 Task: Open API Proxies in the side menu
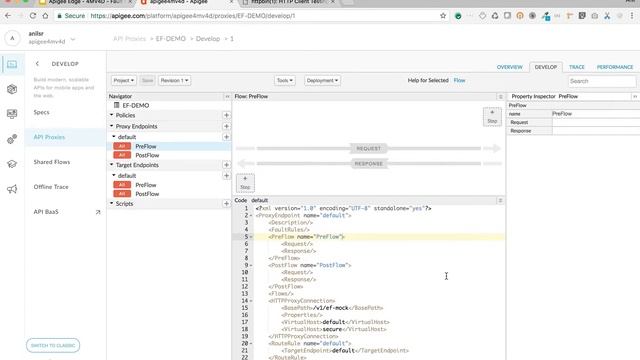[49, 137]
